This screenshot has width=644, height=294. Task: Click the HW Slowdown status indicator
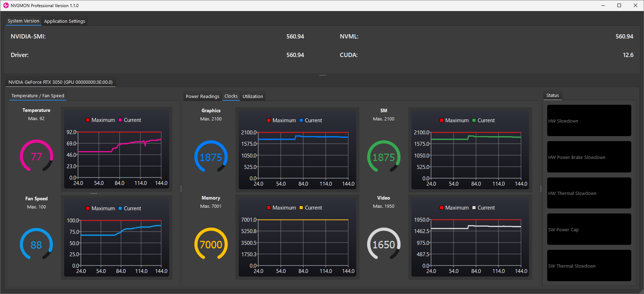[589, 120]
